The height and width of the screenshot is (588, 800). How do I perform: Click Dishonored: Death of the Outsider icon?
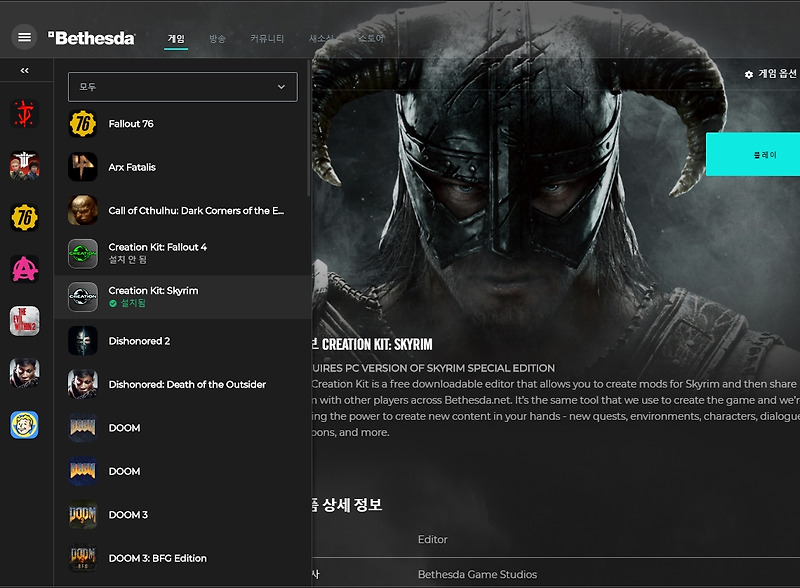point(83,384)
